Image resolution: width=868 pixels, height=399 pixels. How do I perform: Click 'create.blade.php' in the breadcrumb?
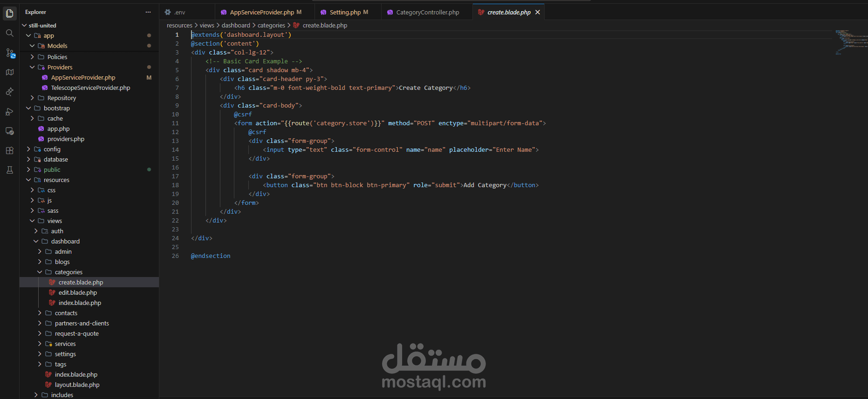325,25
